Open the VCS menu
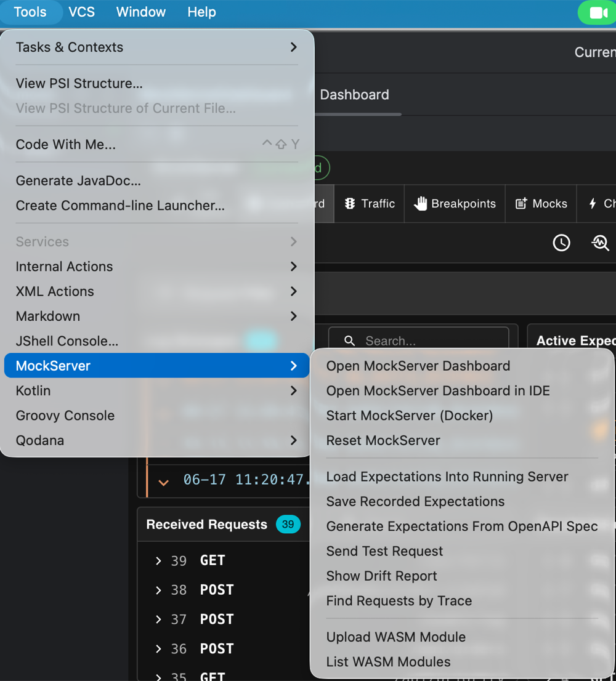The image size is (616, 681). pyautogui.click(x=81, y=12)
